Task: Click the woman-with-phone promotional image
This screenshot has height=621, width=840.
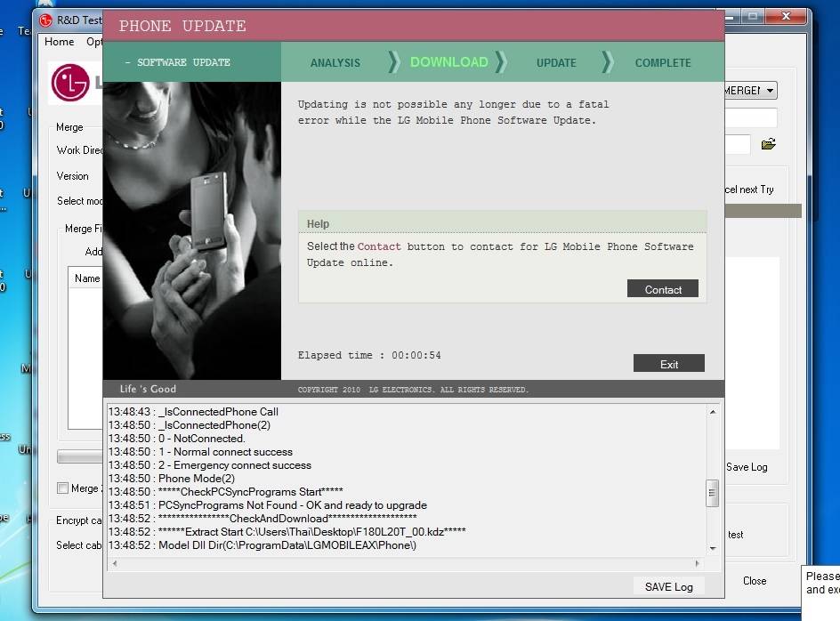Action: 192,231
